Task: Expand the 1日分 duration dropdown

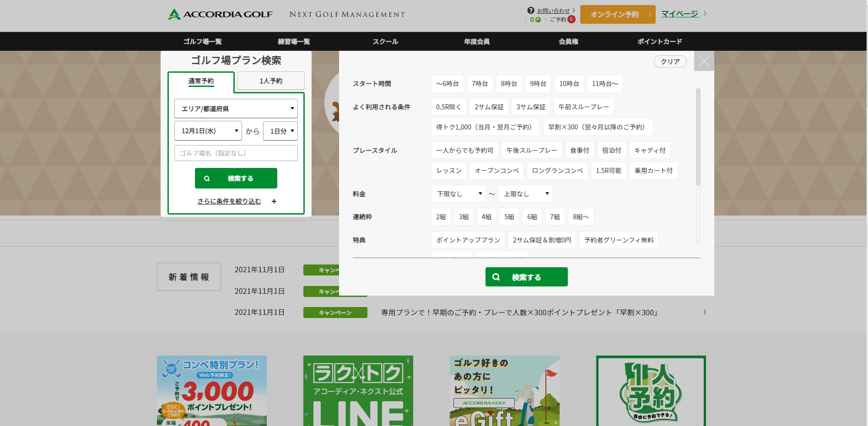Action: pos(280,131)
